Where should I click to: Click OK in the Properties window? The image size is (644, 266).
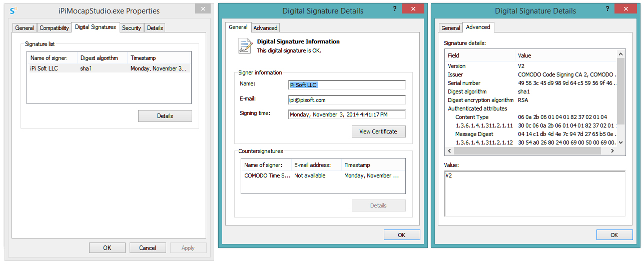coord(107,248)
